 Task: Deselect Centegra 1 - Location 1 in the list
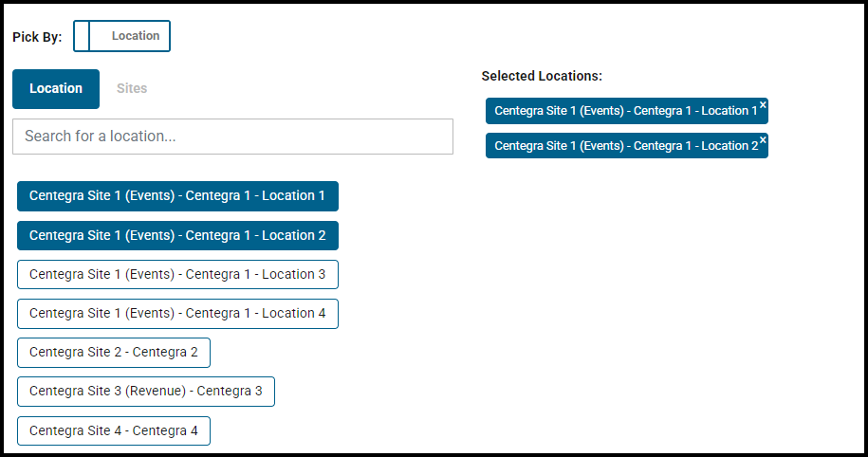177,196
